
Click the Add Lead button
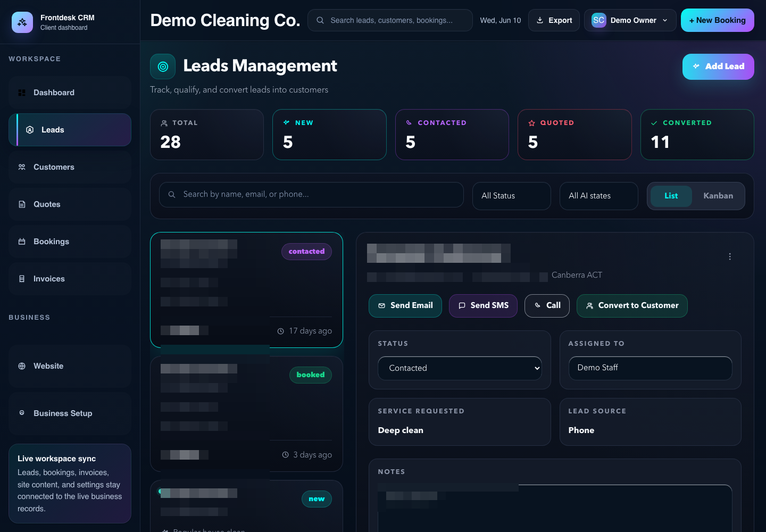click(x=718, y=66)
